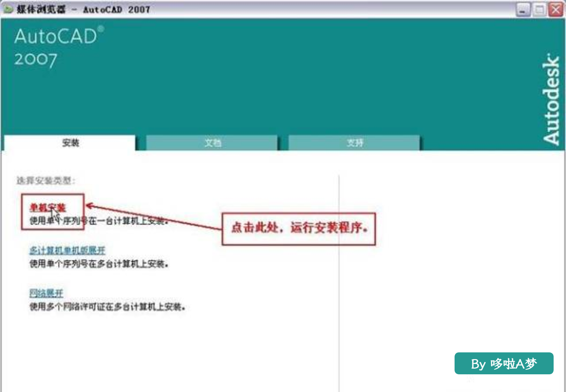The image size is (566, 392).
Task: Click the description 使用多个网络许可证在多台计算机上安装。
Action: 107,307
